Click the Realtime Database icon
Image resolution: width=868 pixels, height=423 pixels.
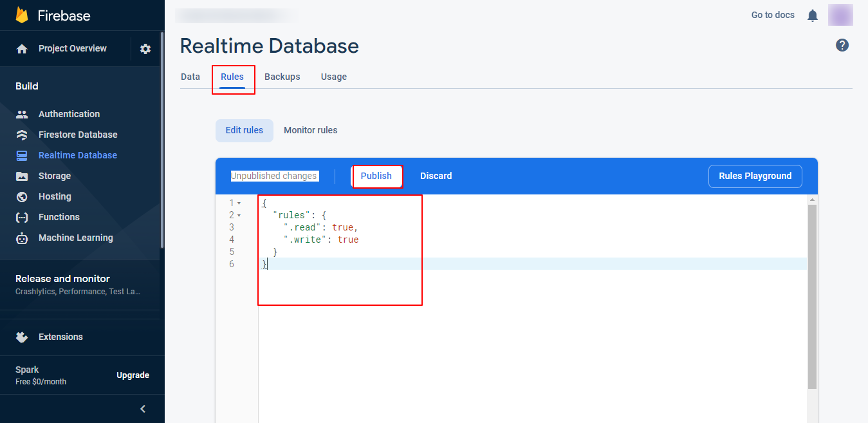(x=22, y=155)
